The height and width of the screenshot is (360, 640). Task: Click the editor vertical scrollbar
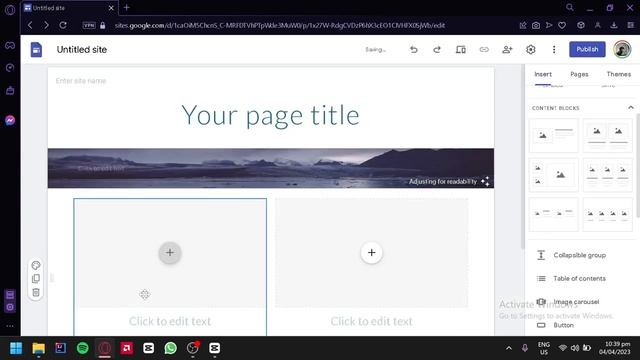point(522,155)
